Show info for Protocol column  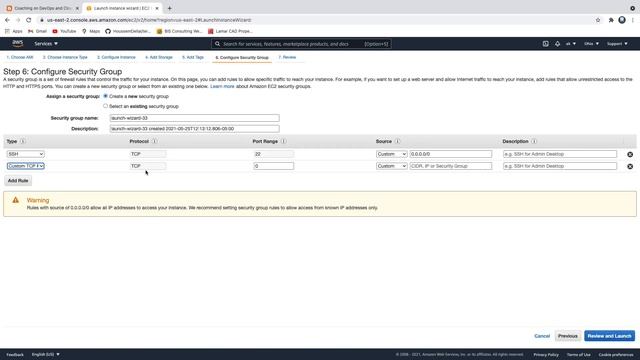pyautogui.click(x=154, y=141)
